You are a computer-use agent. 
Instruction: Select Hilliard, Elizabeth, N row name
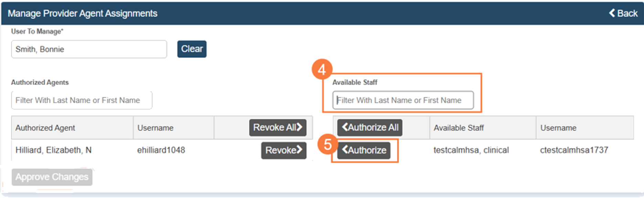(53, 150)
